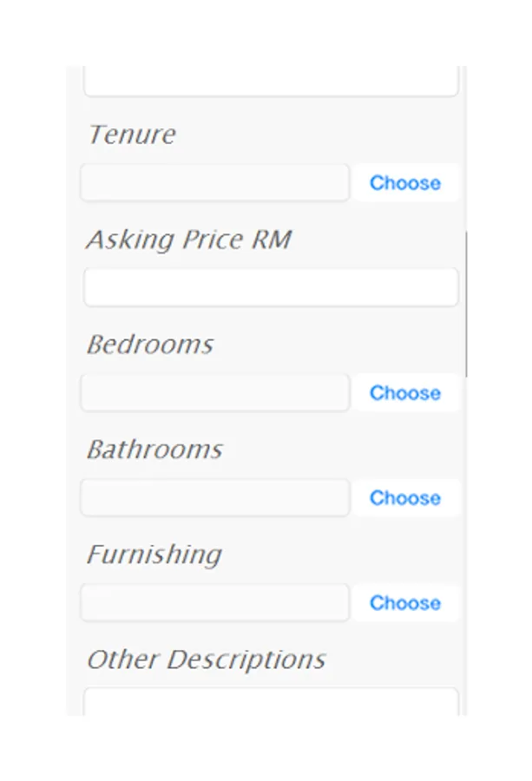Click the Bathrooms text field

215,498
